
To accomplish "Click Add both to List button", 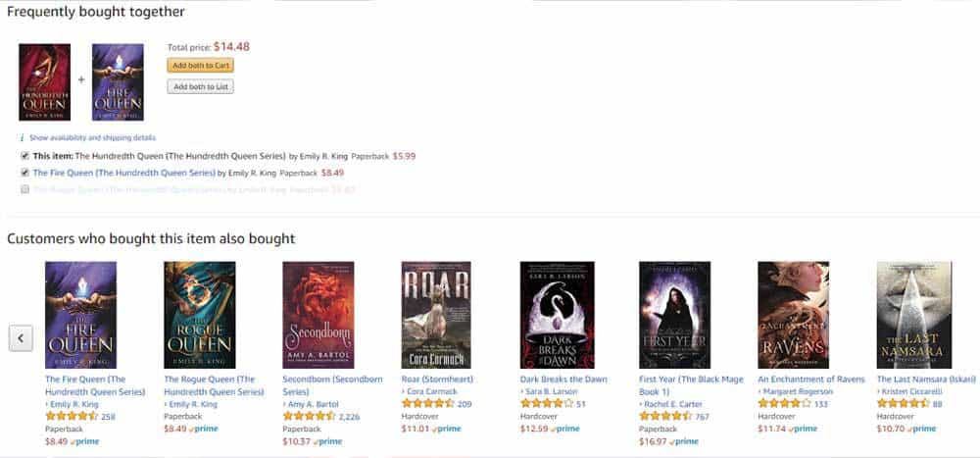I will click(200, 87).
